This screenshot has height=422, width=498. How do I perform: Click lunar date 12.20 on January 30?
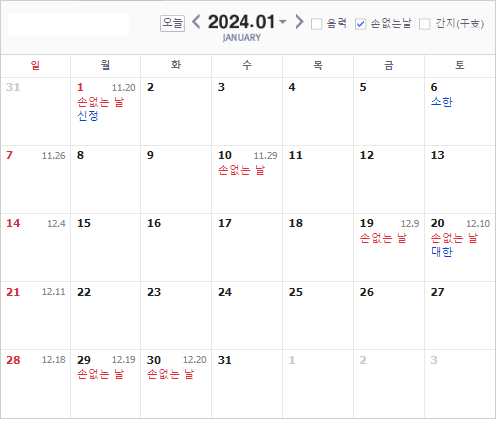[x=195, y=360]
